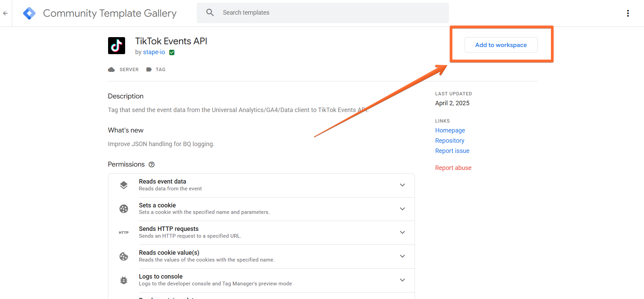Open the Repository link
The width and height of the screenshot is (644, 299).
(450, 141)
